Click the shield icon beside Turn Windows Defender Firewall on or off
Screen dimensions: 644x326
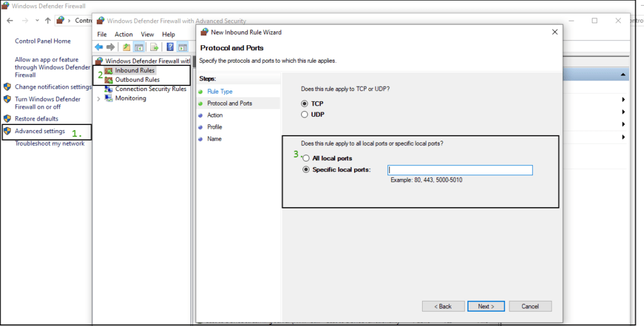pyautogui.click(x=7, y=99)
